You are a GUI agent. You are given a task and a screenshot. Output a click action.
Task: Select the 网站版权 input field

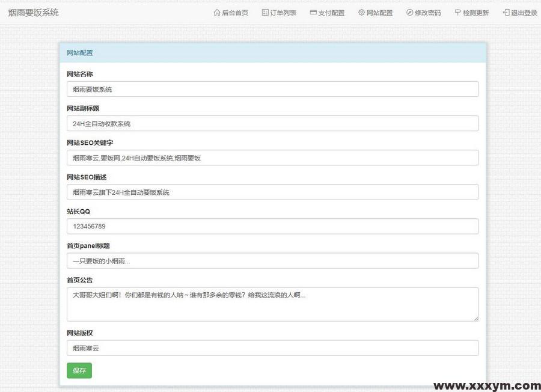coord(272,348)
